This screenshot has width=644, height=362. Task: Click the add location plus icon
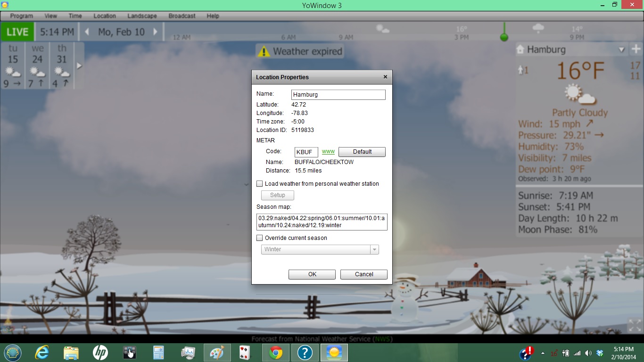pyautogui.click(x=636, y=49)
